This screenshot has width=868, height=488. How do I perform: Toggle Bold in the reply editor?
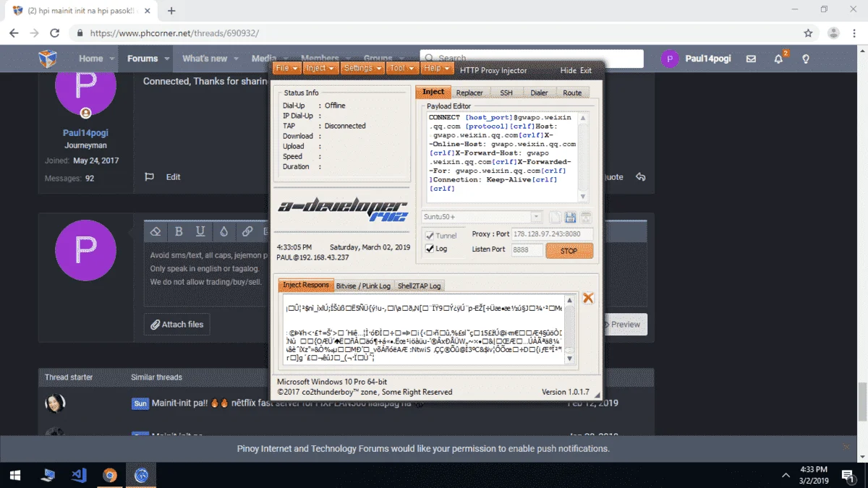[179, 231]
